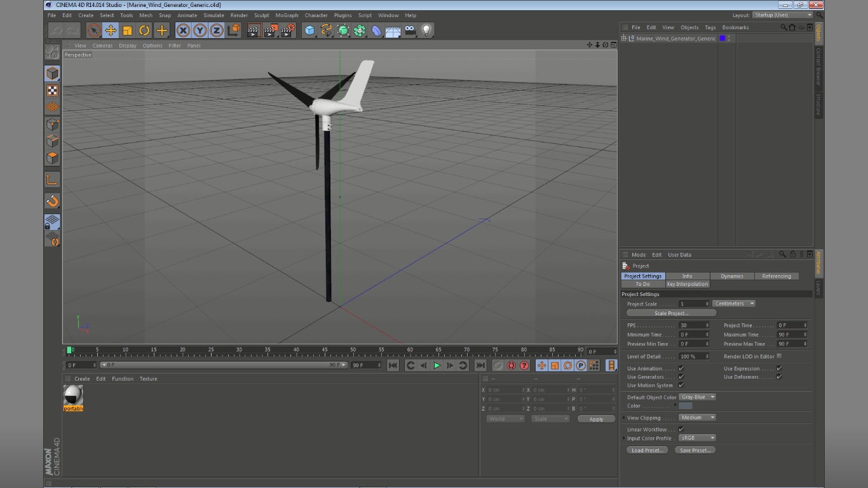Image resolution: width=868 pixels, height=488 pixels.
Task: Toggle Z axis lock
Action: (x=217, y=30)
